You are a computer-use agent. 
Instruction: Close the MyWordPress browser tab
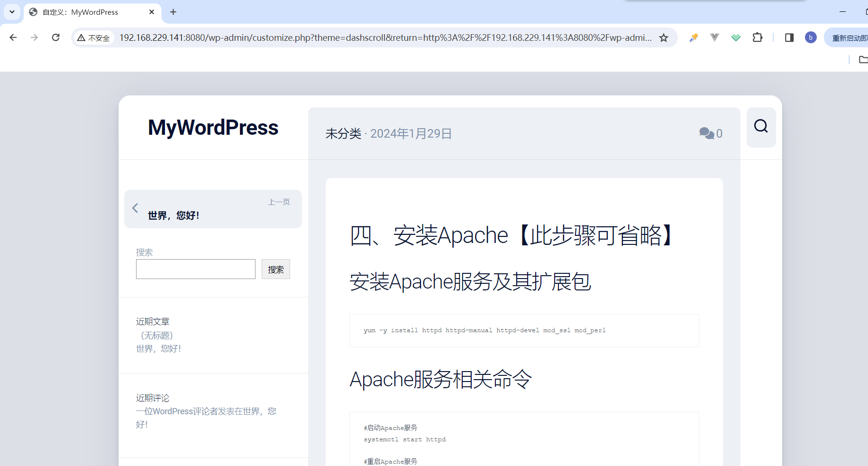[x=152, y=12]
